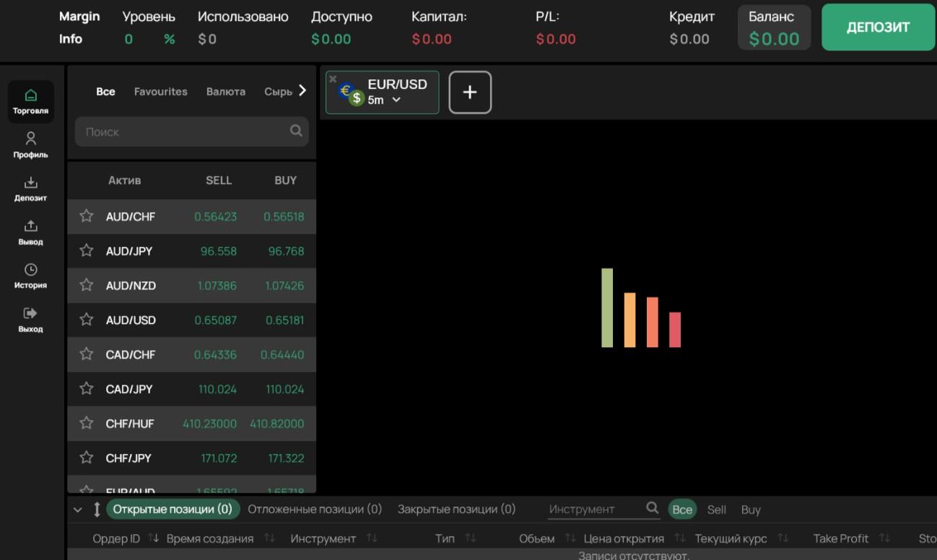The width and height of the screenshot is (937, 560).
Task: Click the green ДЕПОЗИТ button
Action: click(878, 27)
